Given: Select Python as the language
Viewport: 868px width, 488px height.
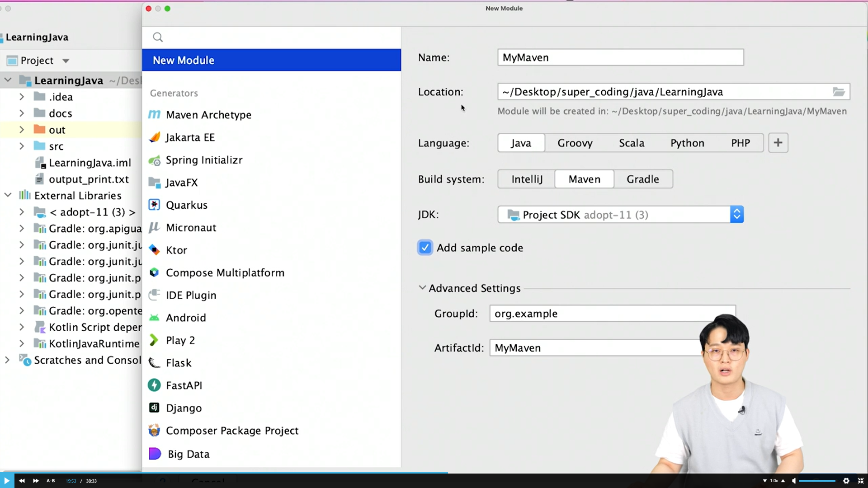Looking at the screenshot, I should coord(687,143).
